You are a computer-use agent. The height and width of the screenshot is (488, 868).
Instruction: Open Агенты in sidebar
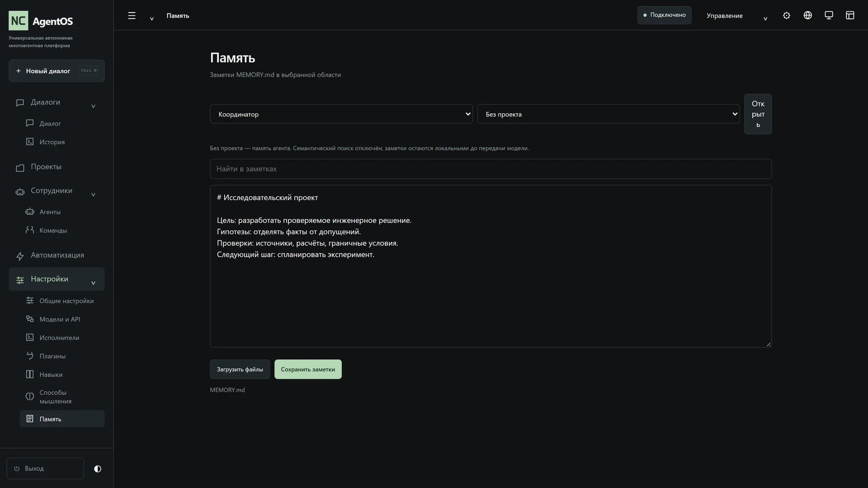(50, 212)
